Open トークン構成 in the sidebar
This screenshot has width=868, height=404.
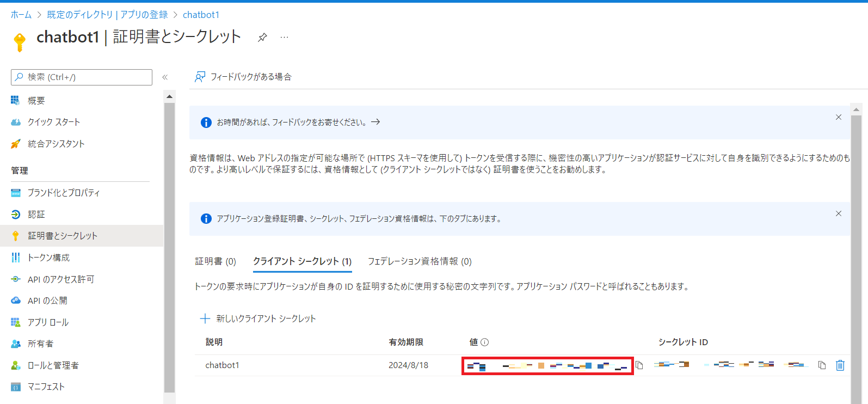[x=48, y=258]
